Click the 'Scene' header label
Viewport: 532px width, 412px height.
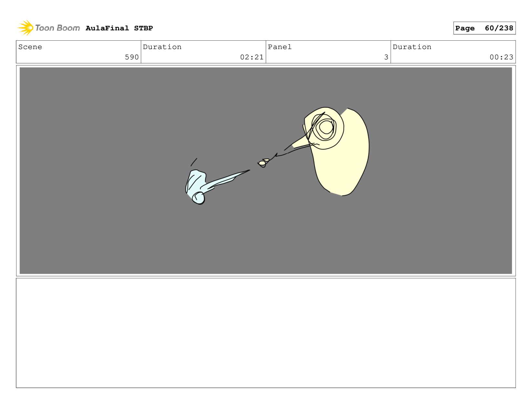click(x=30, y=47)
